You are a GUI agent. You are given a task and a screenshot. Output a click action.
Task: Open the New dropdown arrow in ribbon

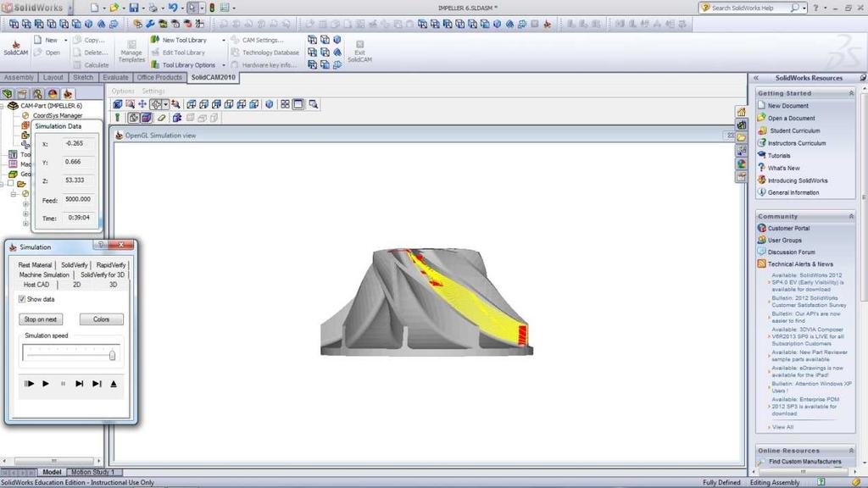point(66,41)
